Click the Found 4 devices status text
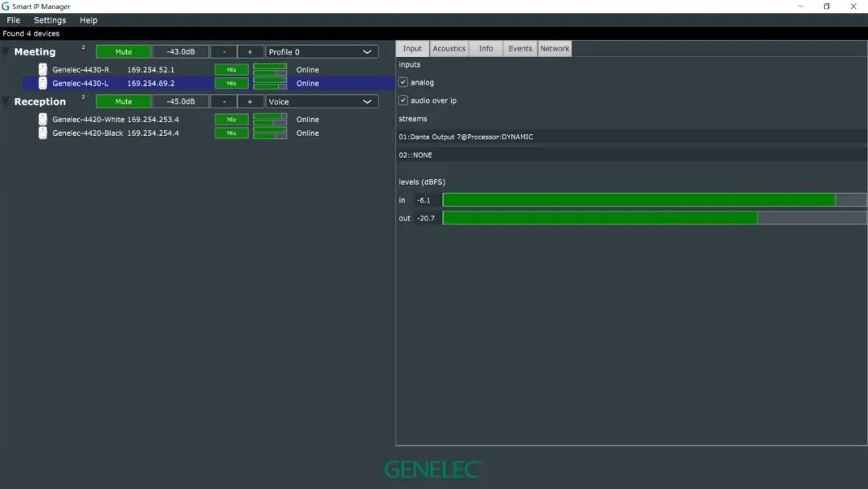The height and width of the screenshot is (489, 868). (x=31, y=33)
